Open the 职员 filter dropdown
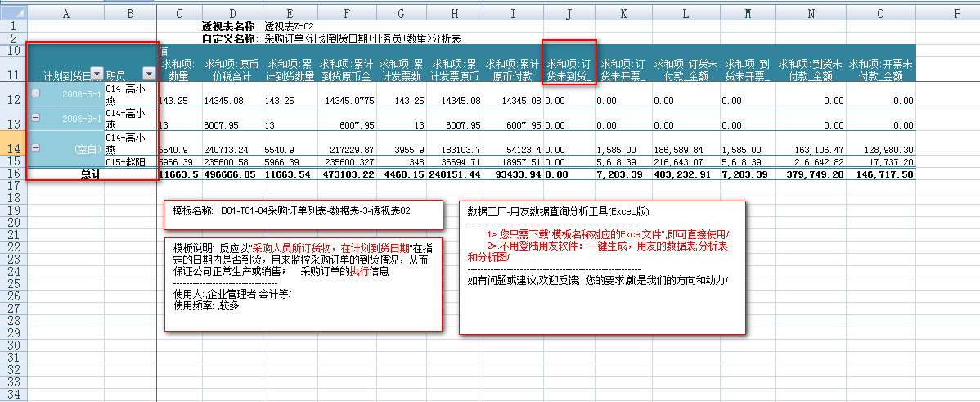This screenshot has width=980, height=402. click(148, 75)
